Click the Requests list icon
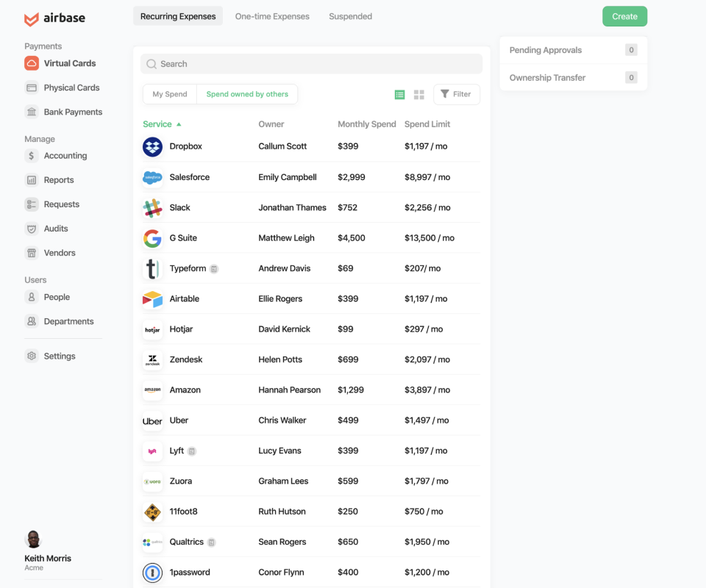Image resolution: width=706 pixels, height=588 pixels. (x=32, y=204)
